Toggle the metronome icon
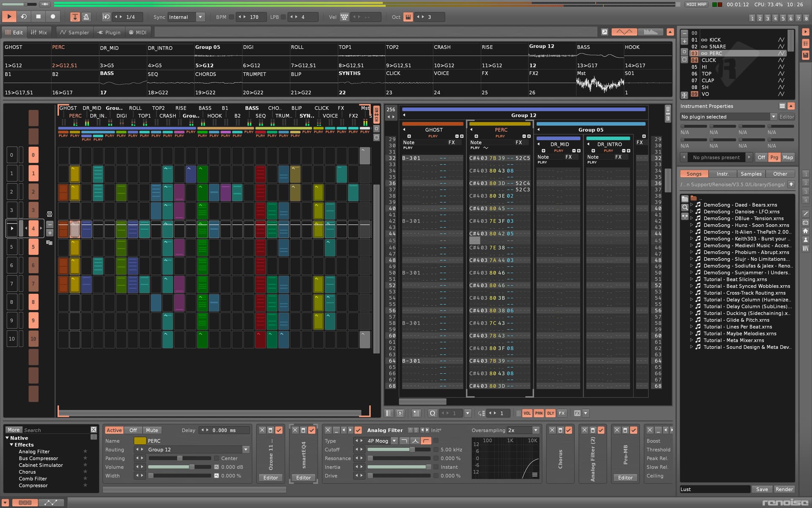Screen dimensions: 812x508 tap(86, 17)
